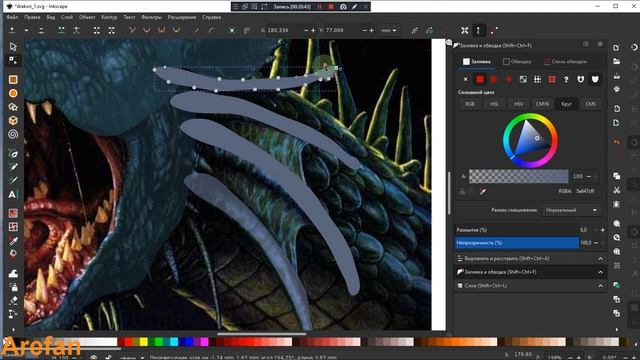
Task: Click the Join selected nodes button
Action: click(x=61, y=30)
